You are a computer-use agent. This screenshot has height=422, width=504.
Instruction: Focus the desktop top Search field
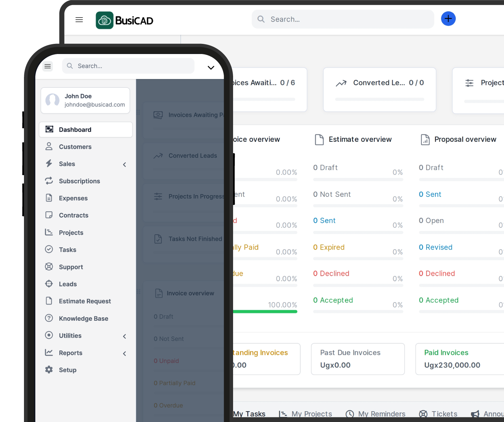(343, 19)
